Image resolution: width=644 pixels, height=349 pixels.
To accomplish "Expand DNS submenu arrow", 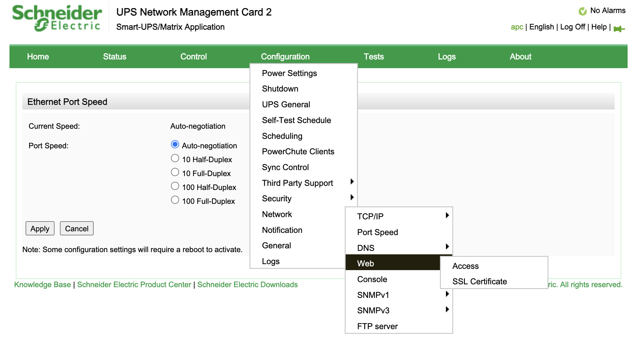I will (447, 246).
